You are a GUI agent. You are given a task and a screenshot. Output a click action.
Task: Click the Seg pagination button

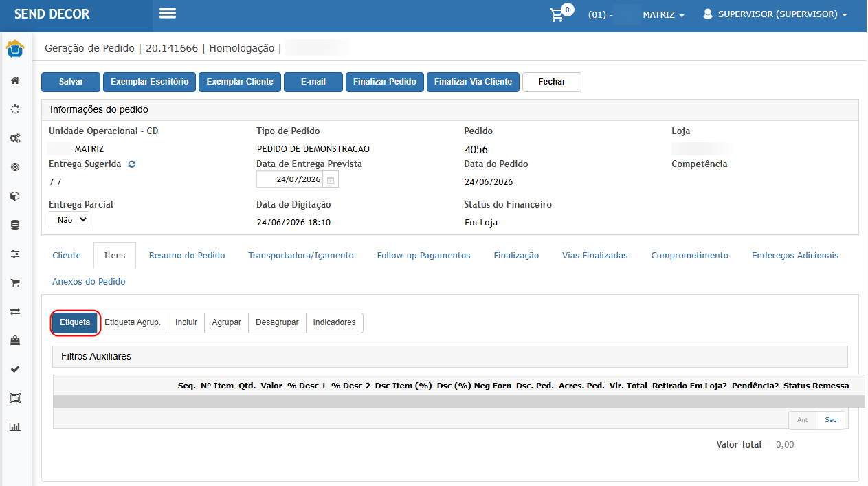pyautogui.click(x=831, y=420)
